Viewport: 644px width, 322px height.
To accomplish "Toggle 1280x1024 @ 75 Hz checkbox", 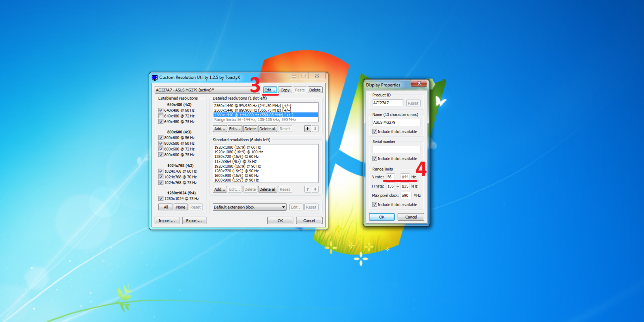I will [161, 199].
